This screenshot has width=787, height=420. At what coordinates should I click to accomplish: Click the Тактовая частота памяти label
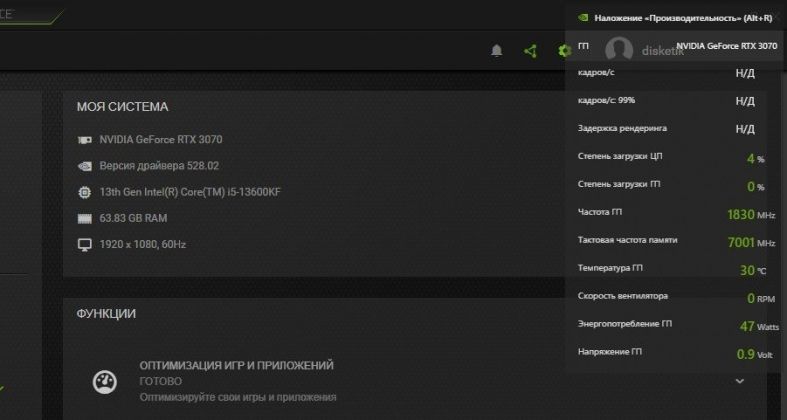pyautogui.click(x=627, y=240)
